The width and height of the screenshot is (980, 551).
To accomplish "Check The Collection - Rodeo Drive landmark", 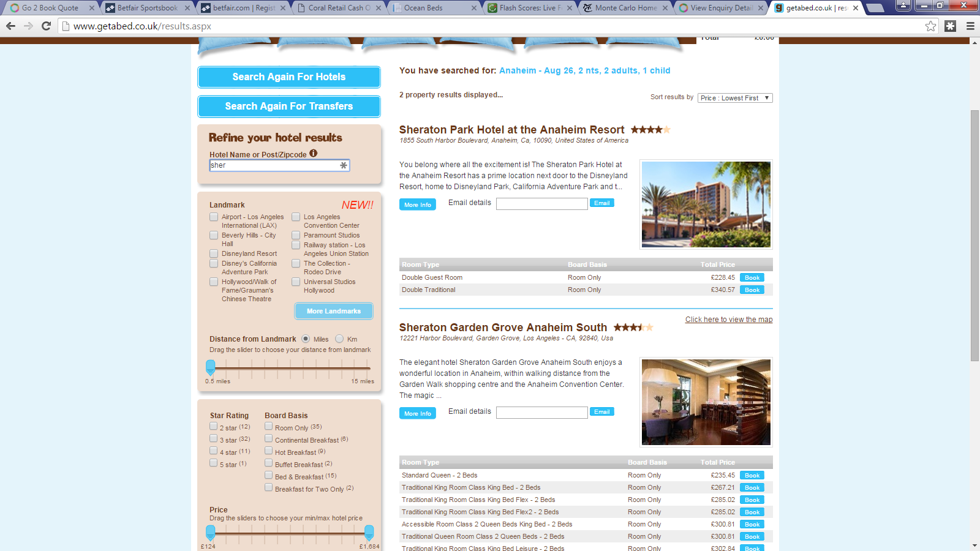I will click(x=296, y=263).
